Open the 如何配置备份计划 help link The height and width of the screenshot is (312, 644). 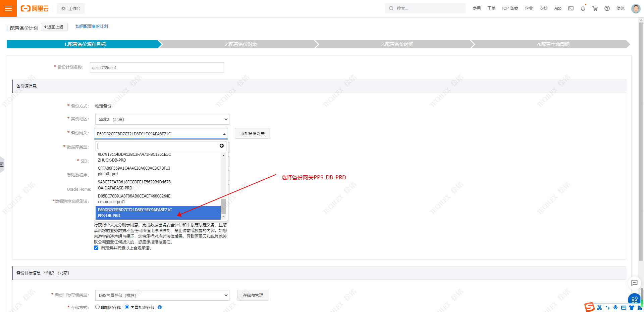(92, 27)
